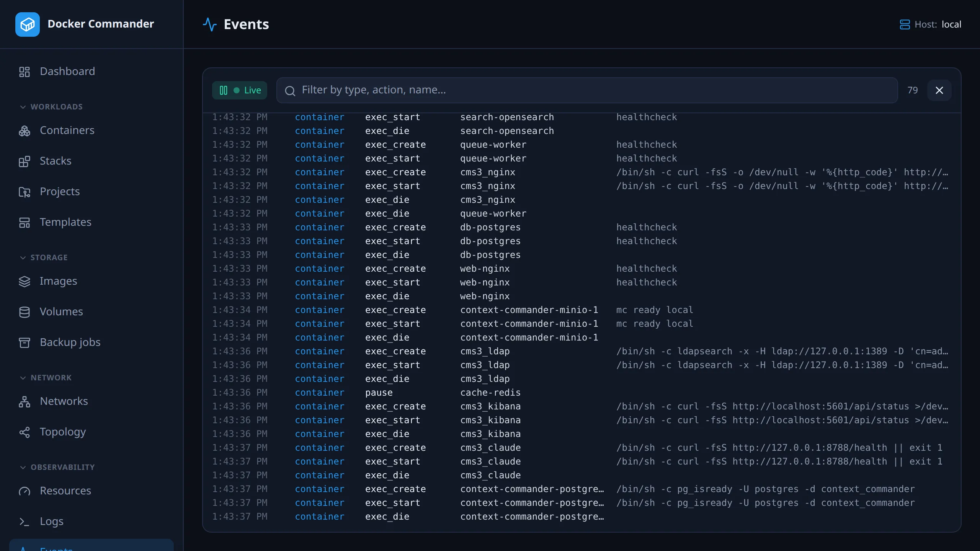Click the Logs terminal prompt icon
The image size is (980, 551).
[24, 522]
